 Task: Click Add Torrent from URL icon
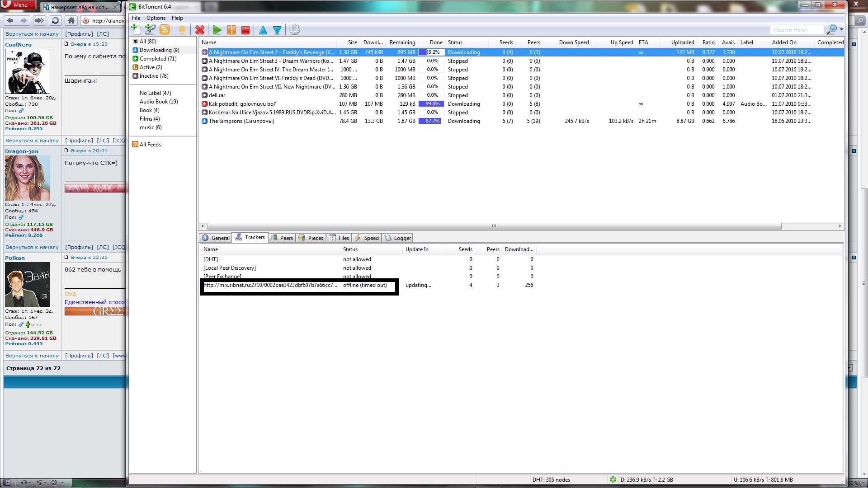point(150,30)
